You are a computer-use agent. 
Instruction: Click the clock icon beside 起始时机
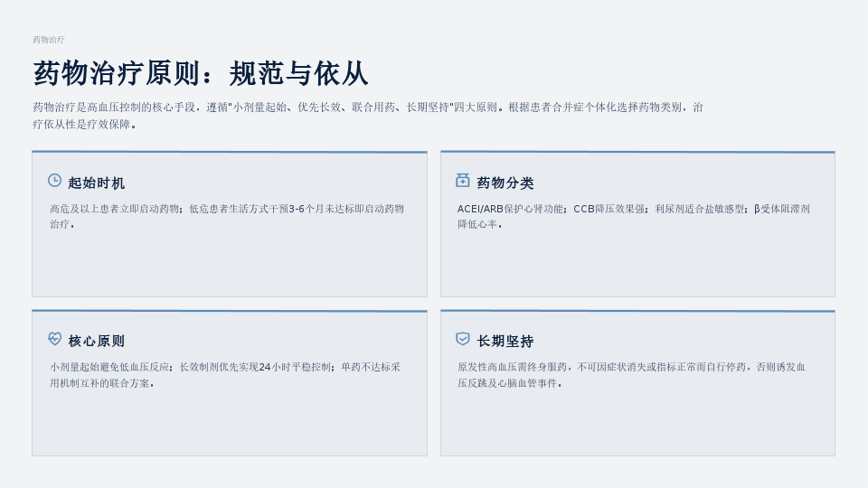[x=55, y=181]
